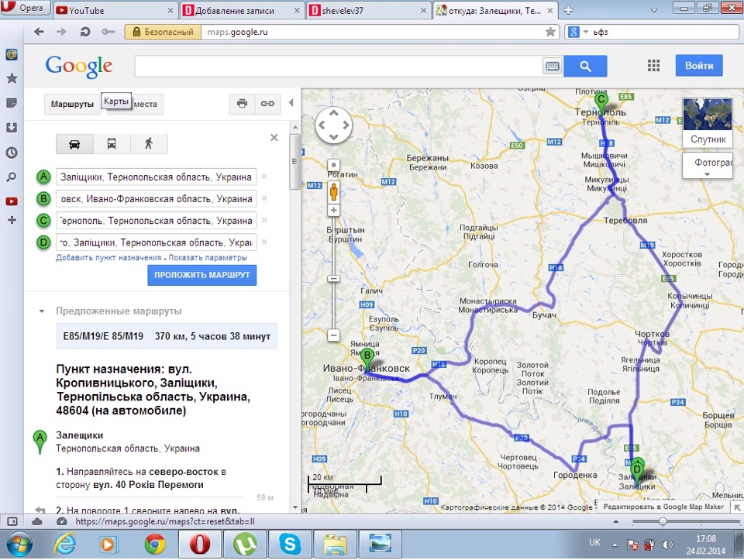The image size is (744, 560).
Task: Click the map pan control compass
Action: 333,125
